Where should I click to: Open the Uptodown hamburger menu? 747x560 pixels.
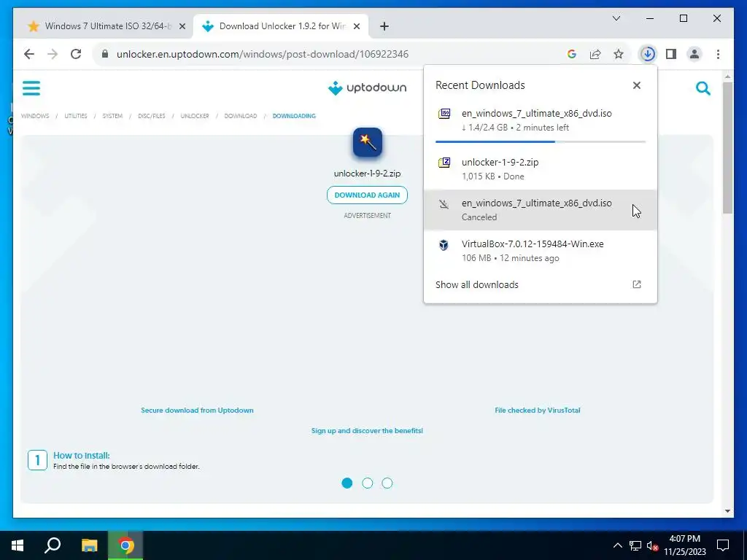[31, 88]
